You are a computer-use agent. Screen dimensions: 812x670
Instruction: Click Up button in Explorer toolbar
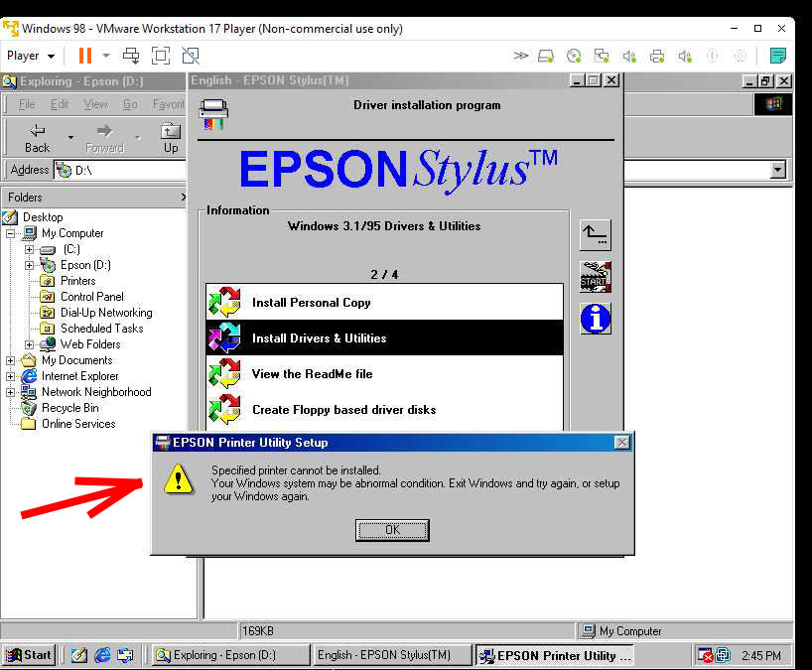pos(171,138)
